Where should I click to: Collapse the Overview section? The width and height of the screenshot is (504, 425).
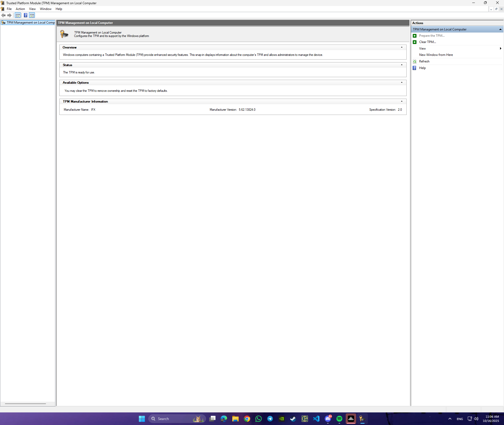coord(402,47)
